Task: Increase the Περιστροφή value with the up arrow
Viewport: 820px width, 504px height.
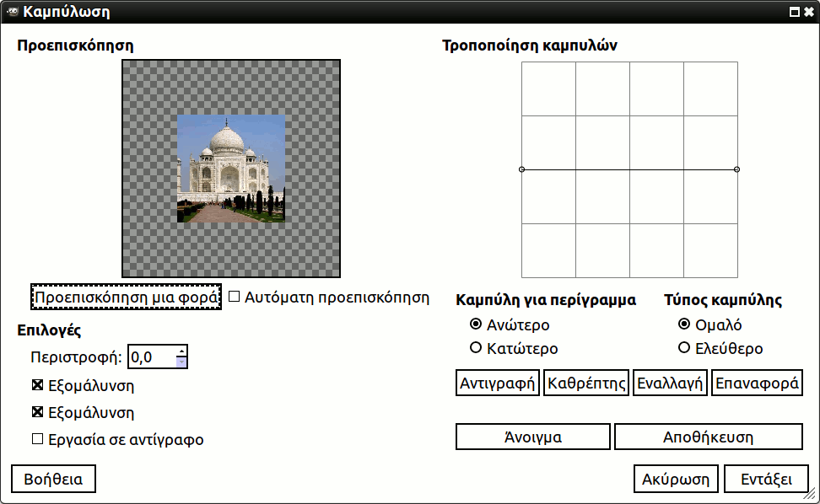Action: [181, 351]
